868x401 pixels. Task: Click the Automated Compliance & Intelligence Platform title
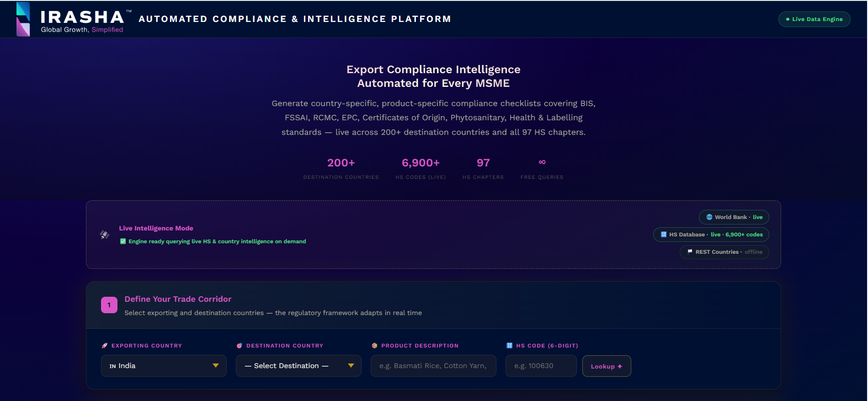[x=295, y=19]
